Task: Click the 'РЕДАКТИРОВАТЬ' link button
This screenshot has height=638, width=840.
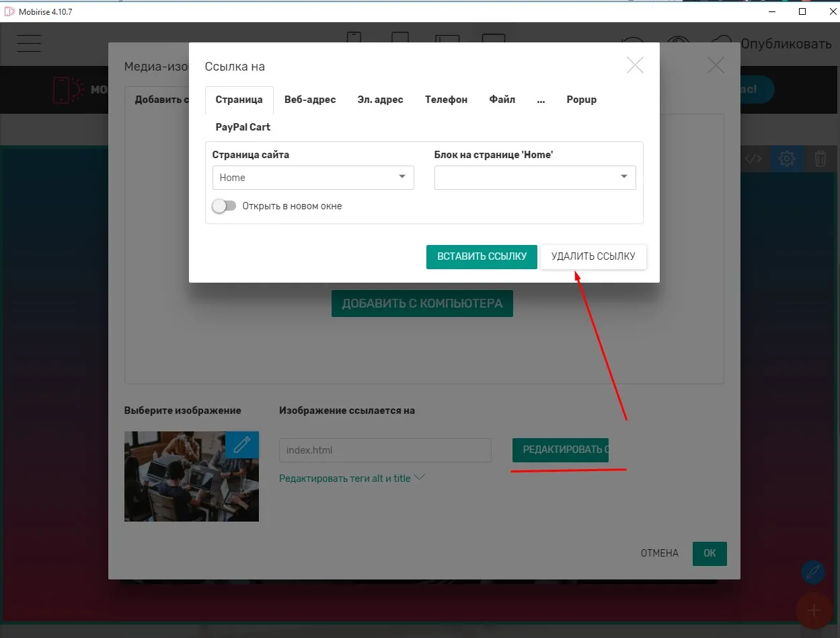Action: [560, 450]
